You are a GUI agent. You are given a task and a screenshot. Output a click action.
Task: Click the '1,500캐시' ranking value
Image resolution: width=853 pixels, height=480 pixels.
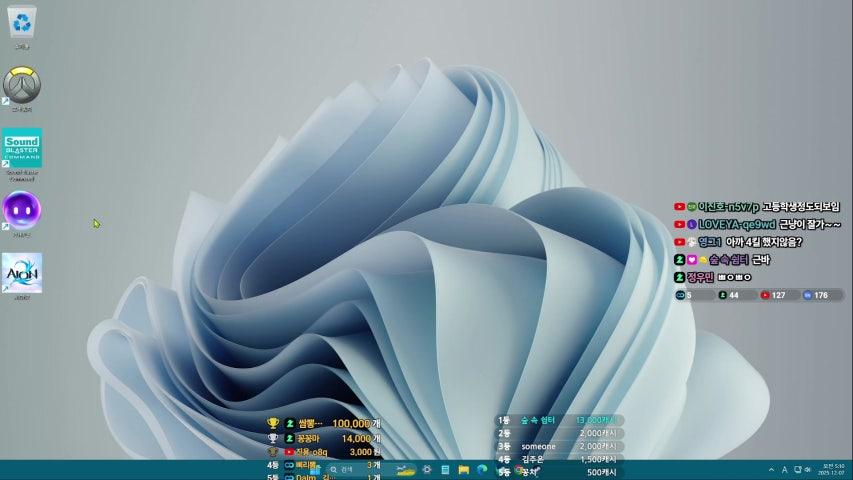click(x=598, y=459)
